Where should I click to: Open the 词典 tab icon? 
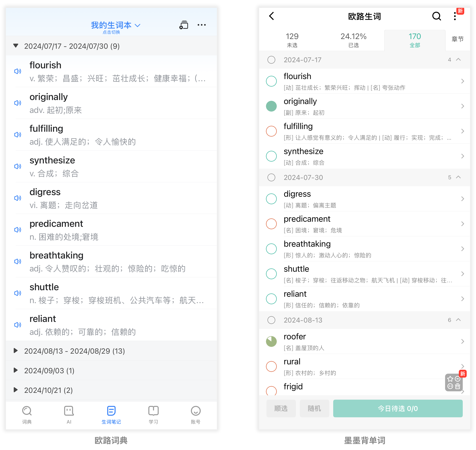click(x=27, y=411)
